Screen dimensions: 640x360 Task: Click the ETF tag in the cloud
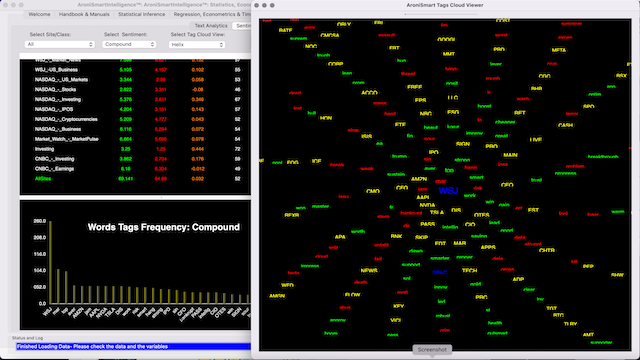pos(400,125)
